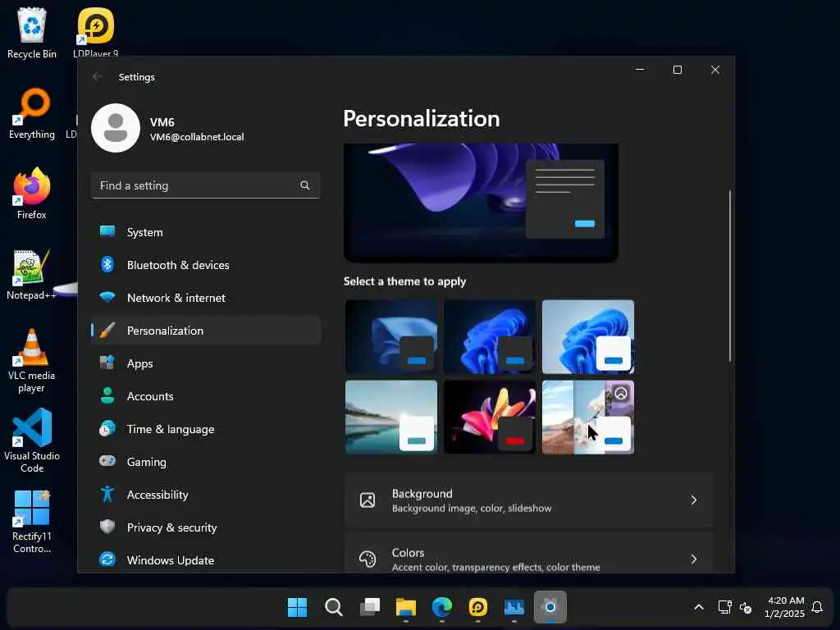
Task: Select the Firefox desktop shortcut
Action: 32,194
